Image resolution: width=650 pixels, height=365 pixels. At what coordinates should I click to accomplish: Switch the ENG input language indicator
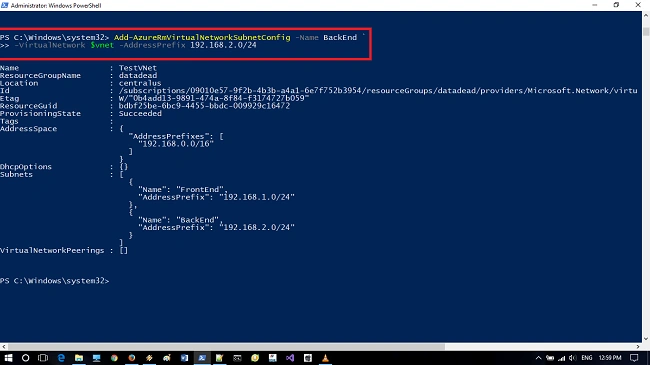(x=587, y=358)
